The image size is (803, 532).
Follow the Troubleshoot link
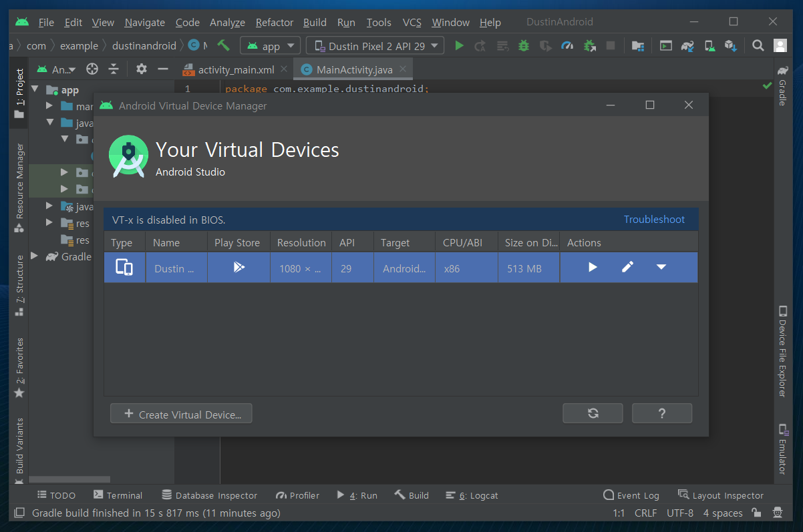pyautogui.click(x=654, y=220)
